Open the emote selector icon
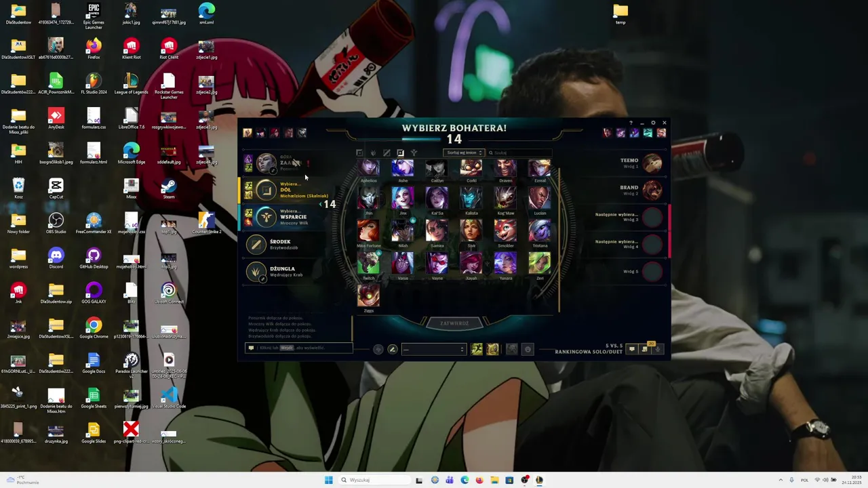Viewport: 868px width, 488px height. tap(528, 349)
